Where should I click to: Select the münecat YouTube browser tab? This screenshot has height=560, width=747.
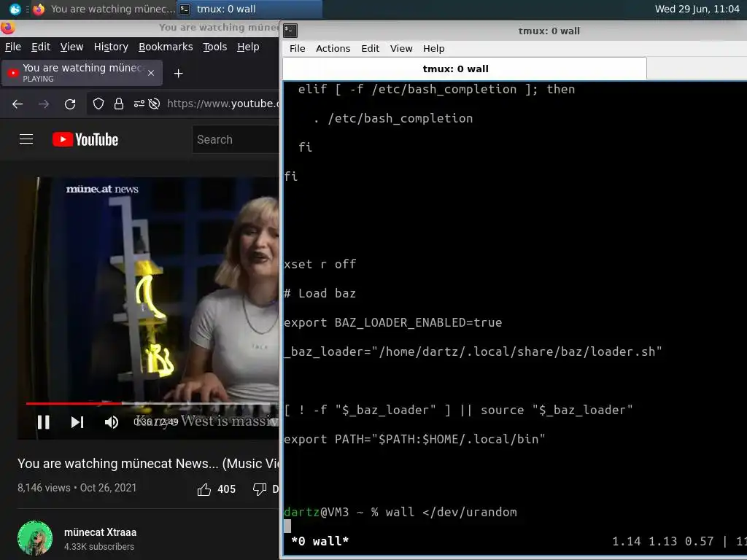[82, 73]
